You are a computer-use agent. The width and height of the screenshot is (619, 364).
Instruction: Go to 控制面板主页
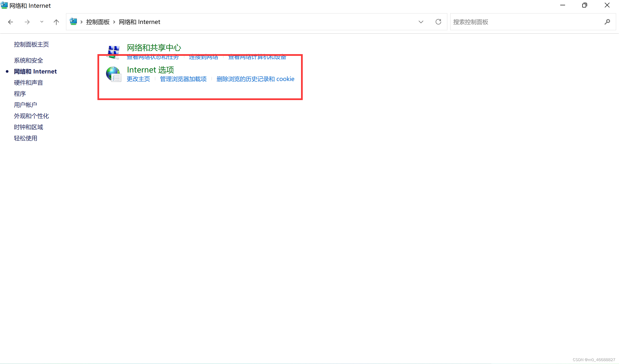tap(31, 44)
